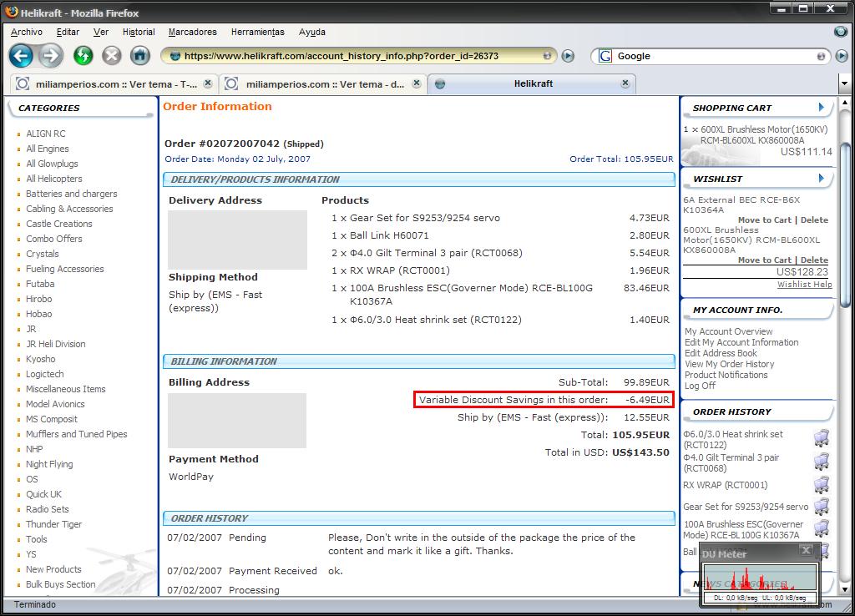The height and width of the screenshot is (616, 855).
Task: Switch to the first miliamperios.com tab
Action: click(113, 84)
